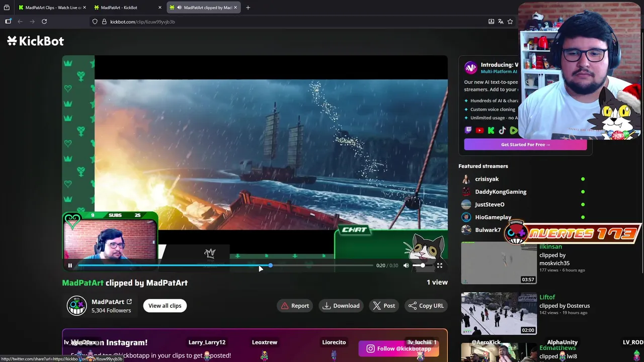644x362 pixels.
Task: Click the DaddyKongGaming streamer avatar
Action: tap(466, 192)
